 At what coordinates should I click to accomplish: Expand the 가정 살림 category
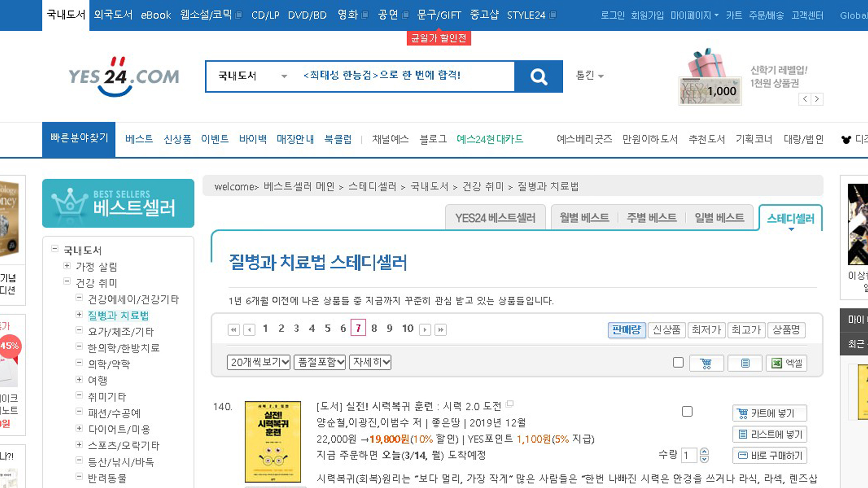click(x=67, y=266)
